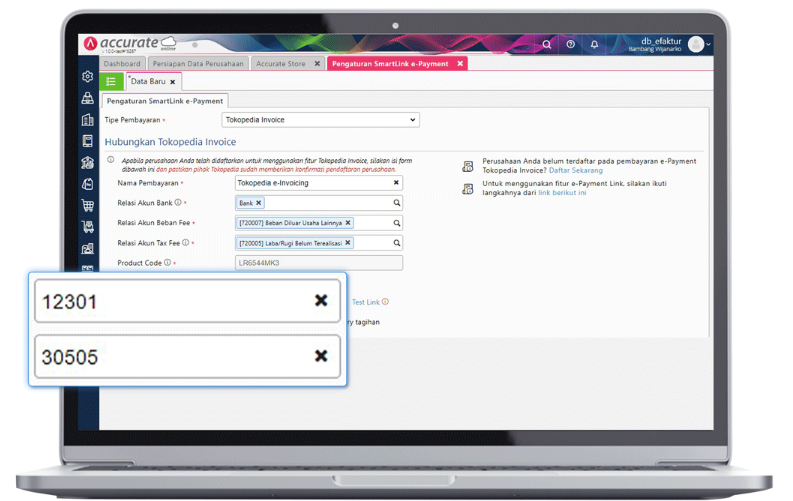The width and height of the screenshot is (793, 501).
Task: Click the Product Code field LR6544MK3
Action: click(x=319, y=263)
